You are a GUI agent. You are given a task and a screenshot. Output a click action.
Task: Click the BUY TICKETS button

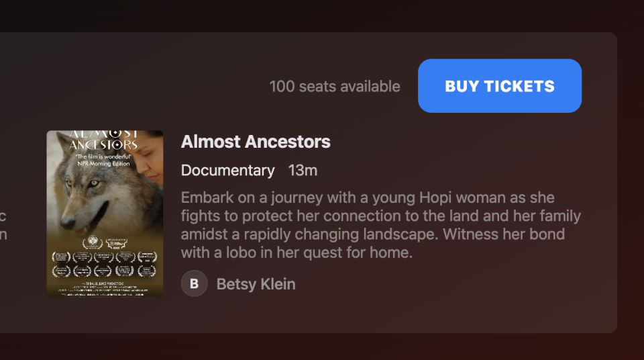click(499, 86)
